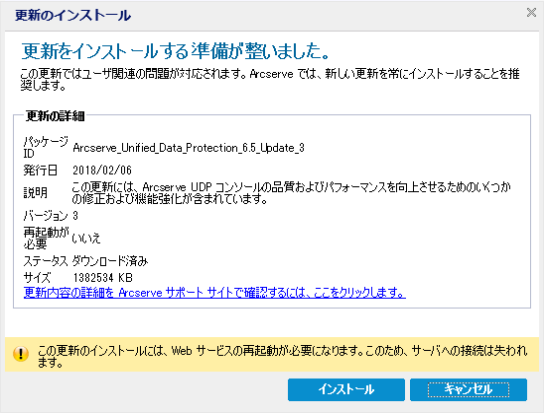This screenshot has width=544, height=413.
Task: Click the 更新の詳細 group label
Action: [55, 116]
